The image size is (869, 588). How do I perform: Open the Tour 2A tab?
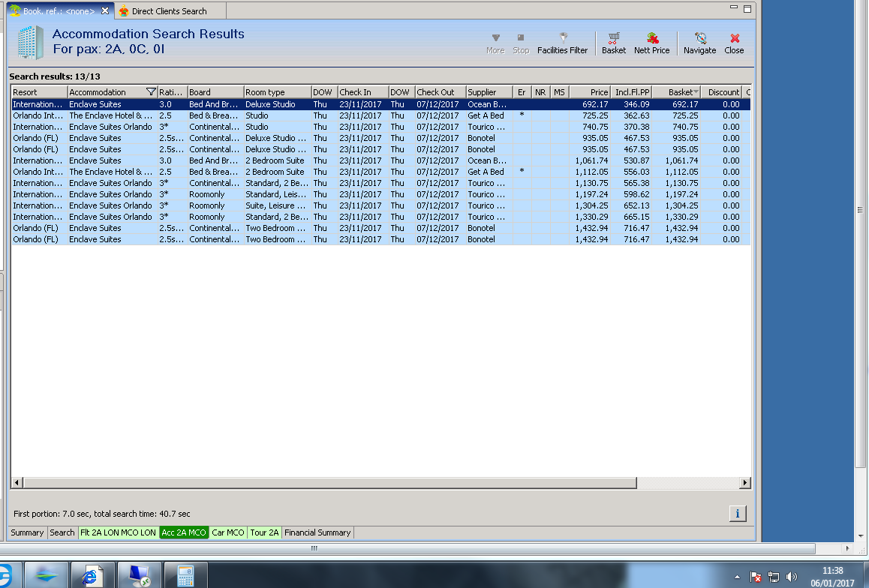264,532
